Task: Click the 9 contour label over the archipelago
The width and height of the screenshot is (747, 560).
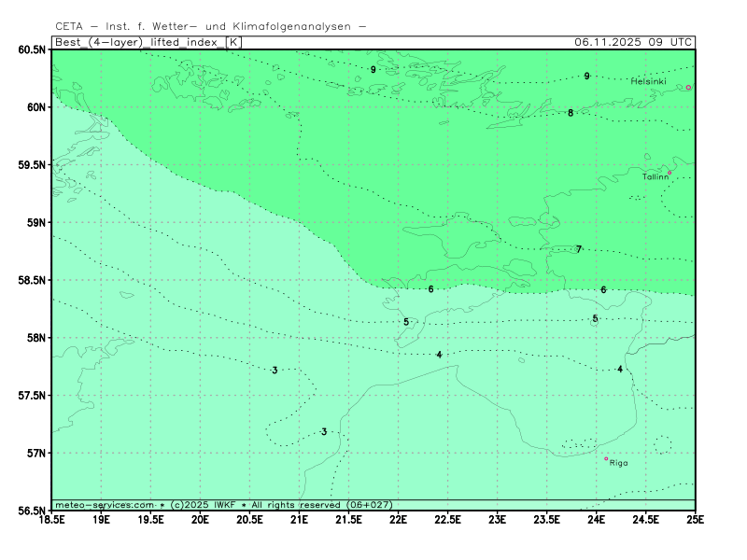Action: (373, 70)
